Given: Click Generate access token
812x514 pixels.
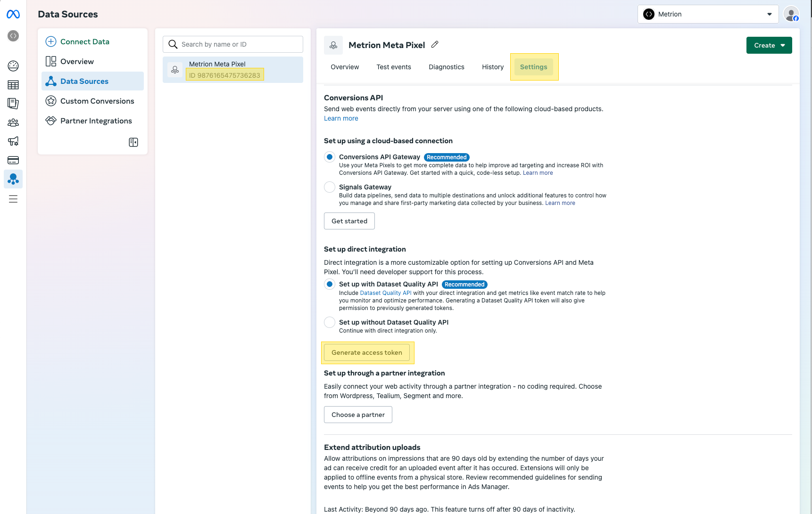Looking at the screenshot, I should pos(367,352).
